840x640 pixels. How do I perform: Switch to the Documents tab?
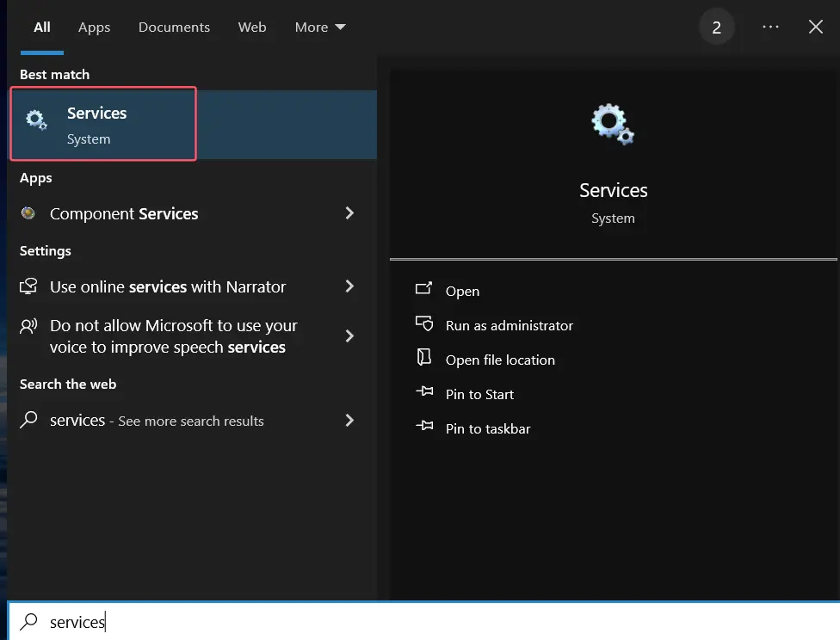coord(174,28)
